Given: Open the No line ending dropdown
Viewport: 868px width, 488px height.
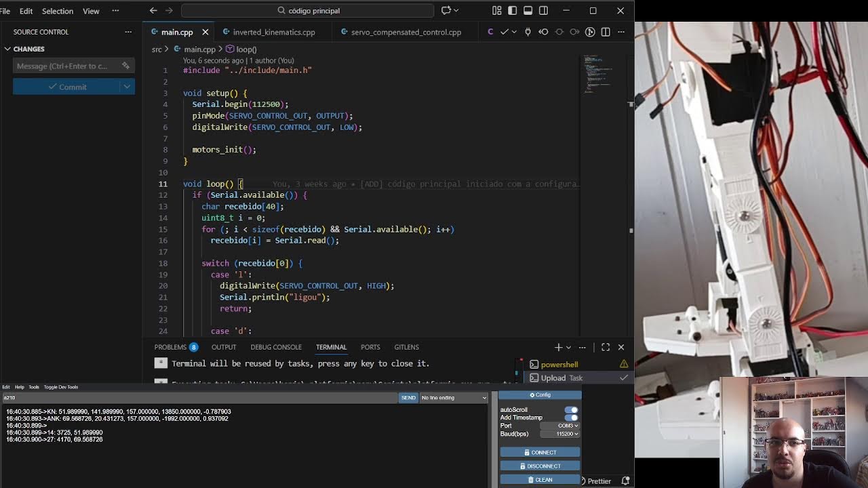Looking at the screenshot, I should 454,398.
